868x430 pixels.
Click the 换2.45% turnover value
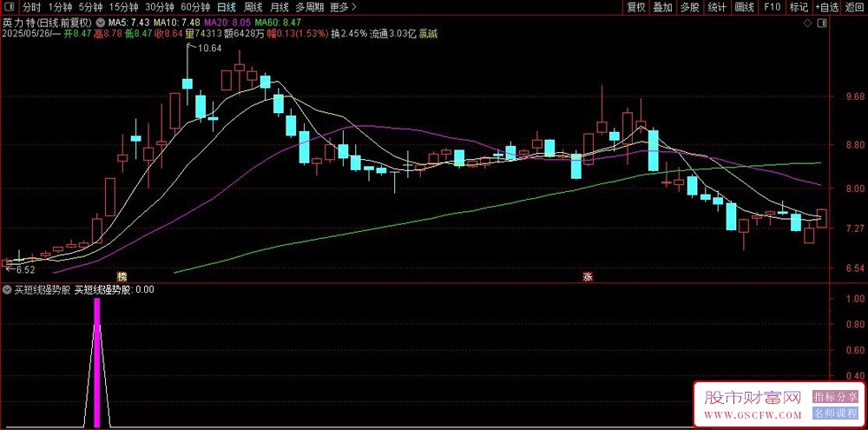pos(349,34)
